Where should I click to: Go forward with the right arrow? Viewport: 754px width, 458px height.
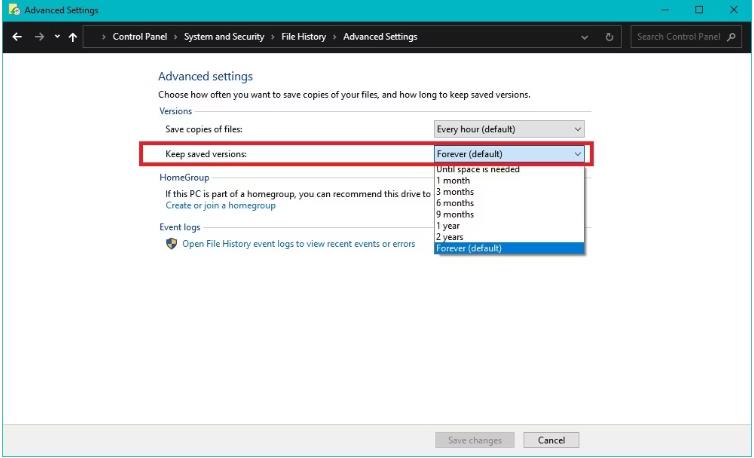pos(39,37)
